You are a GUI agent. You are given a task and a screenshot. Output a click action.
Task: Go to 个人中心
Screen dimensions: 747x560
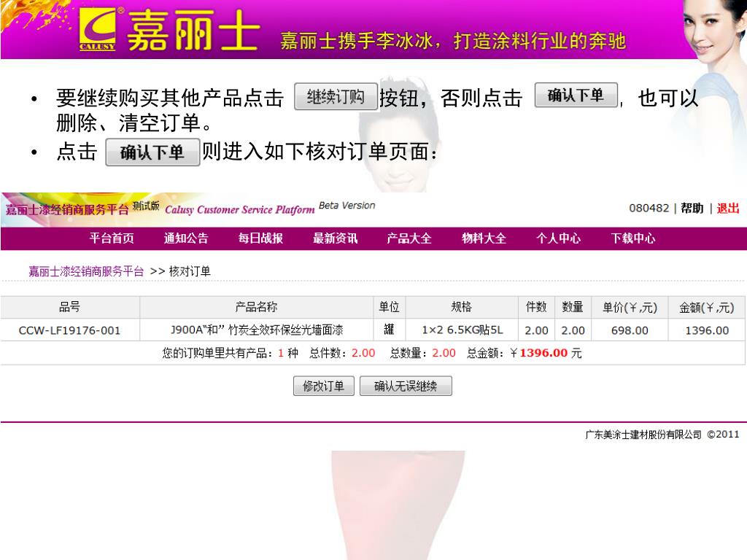558,238
